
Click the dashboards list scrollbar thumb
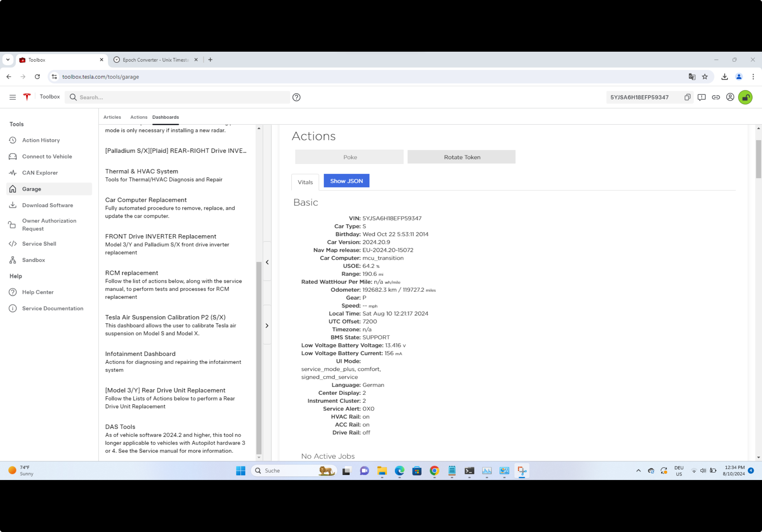(259, 358)
